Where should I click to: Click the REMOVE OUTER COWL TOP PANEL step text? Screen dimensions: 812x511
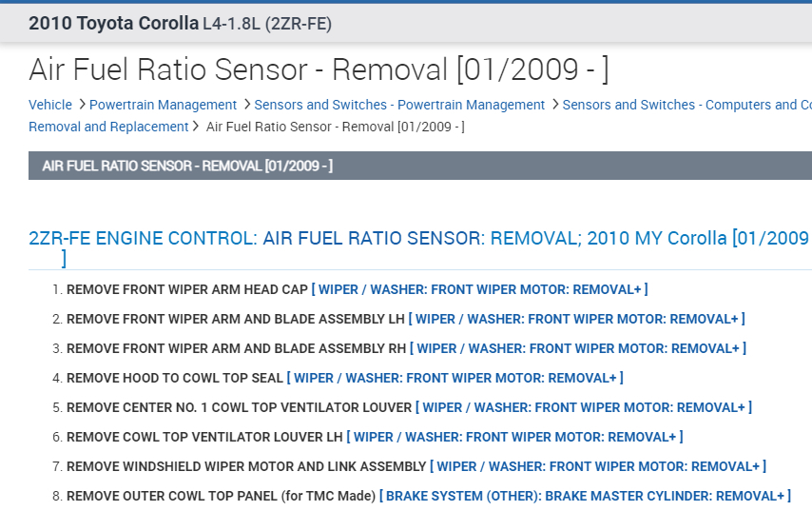click(x=221, y=496)
